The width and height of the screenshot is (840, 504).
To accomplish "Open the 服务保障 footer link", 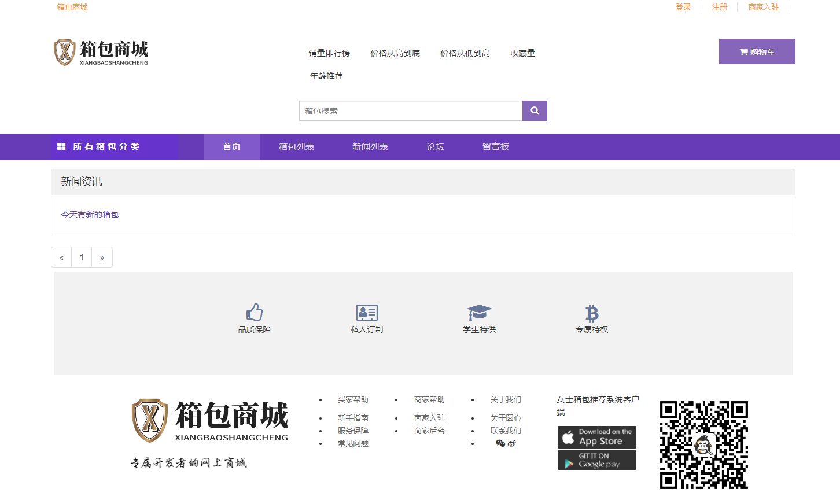I will click(x=353, y=431).
